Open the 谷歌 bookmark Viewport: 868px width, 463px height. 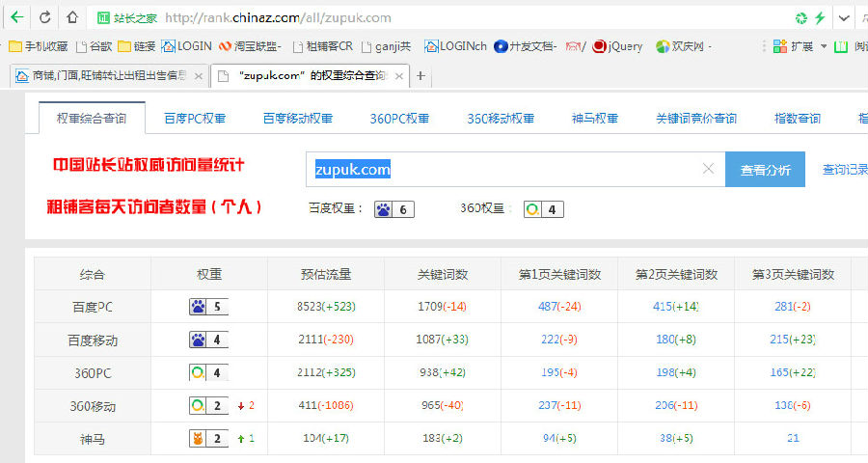(x=95, y=46)
